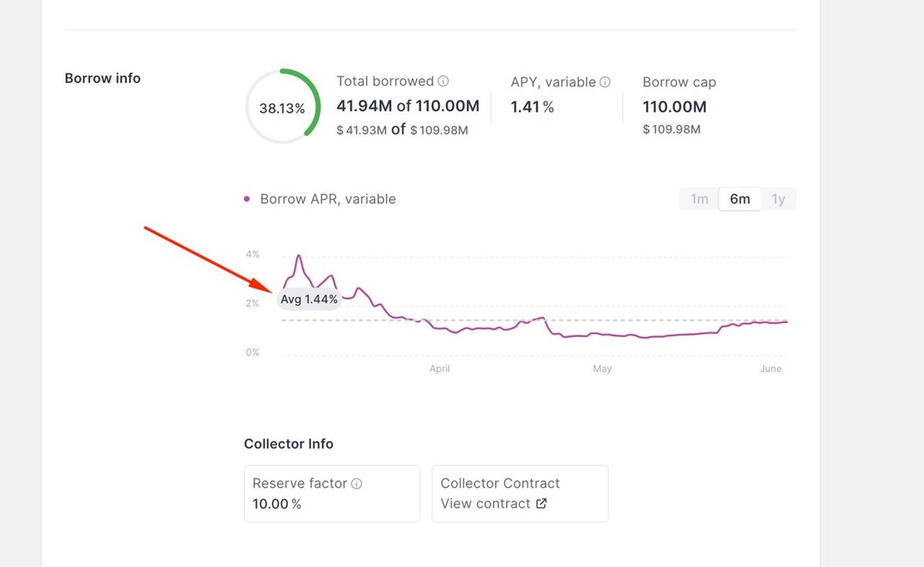
Task: Click the 1.41% APY value
Action: (x=532, y=106)
